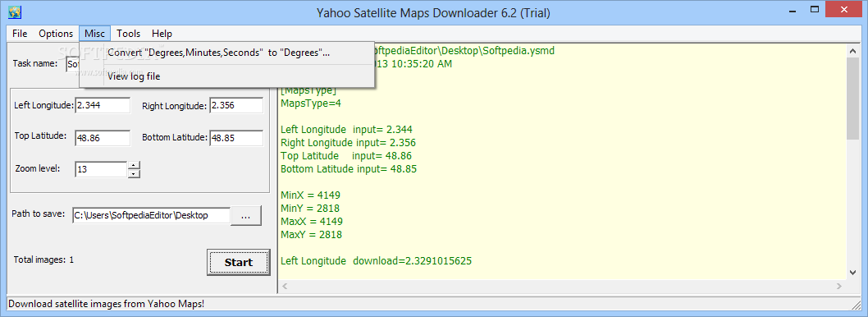Click the Left Longitude field

[x=103, y=105]
